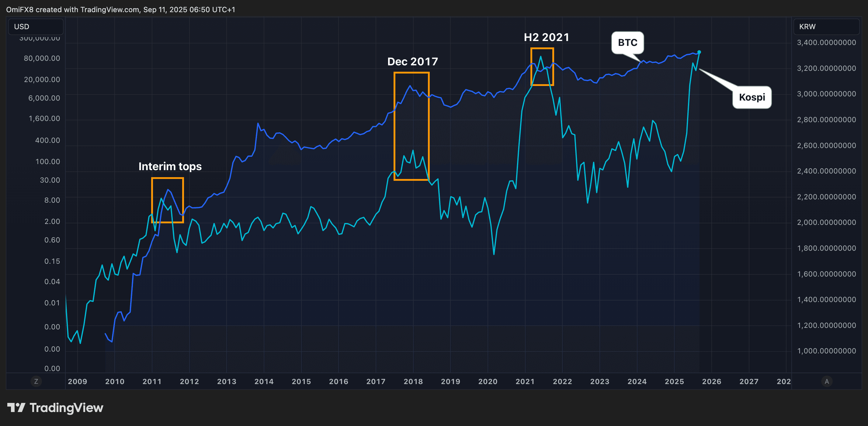Screen dimensions: 868x426
Task: Click the TradingView logo watermark
Action: (x=56, y=408)
